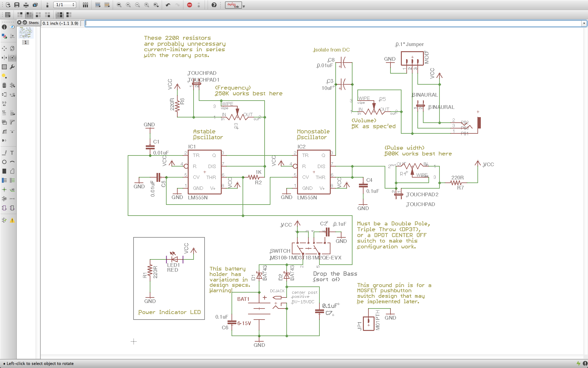This screenshot has width=588, height=368.
Task: Select the Wire drawing tool
Action: pyautogui.click(x=4, y=153)
